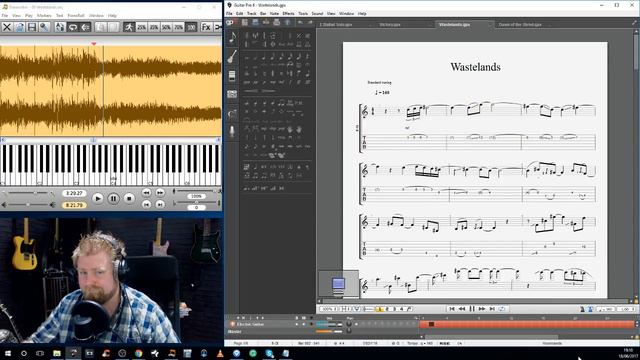Screen dimensions: 640x360
Task: Click the magnifier icon in Transcribe toolbar
Action: point(44,27)
